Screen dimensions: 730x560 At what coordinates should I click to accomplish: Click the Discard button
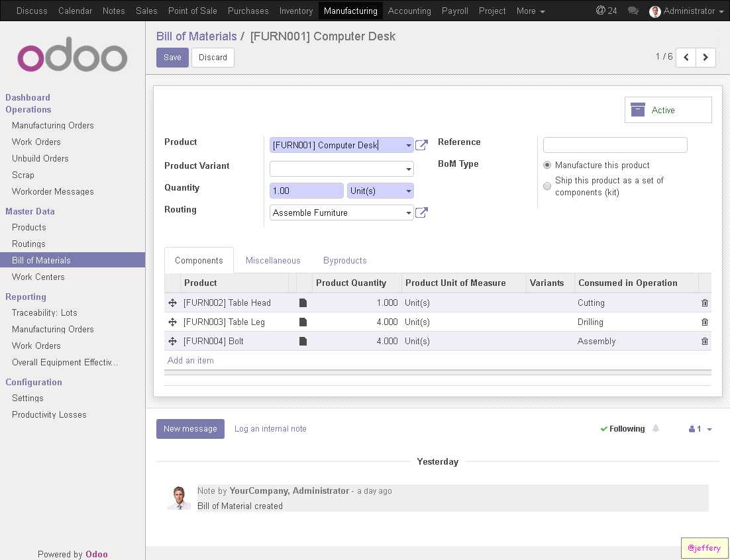(x=213, y=57)
